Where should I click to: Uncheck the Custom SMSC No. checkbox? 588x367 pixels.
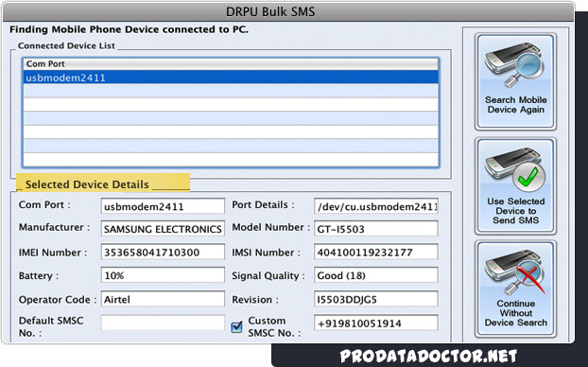236,327
